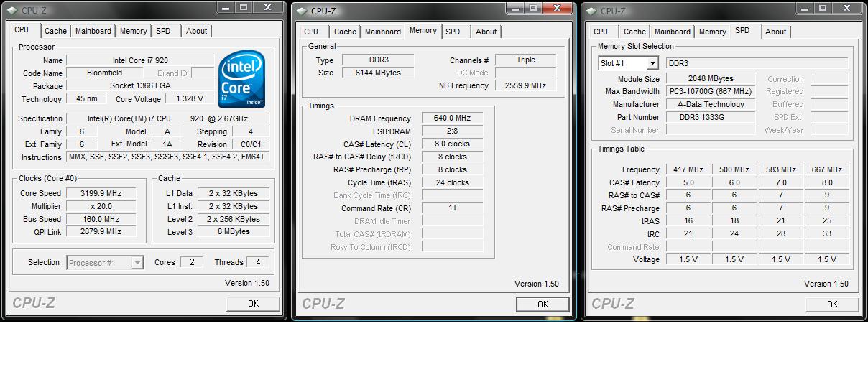Open Cache tab in SPD window
Image resolution: width=868 pixels, height=377 pixels.
pyautogui.click(x=634, y=32)
